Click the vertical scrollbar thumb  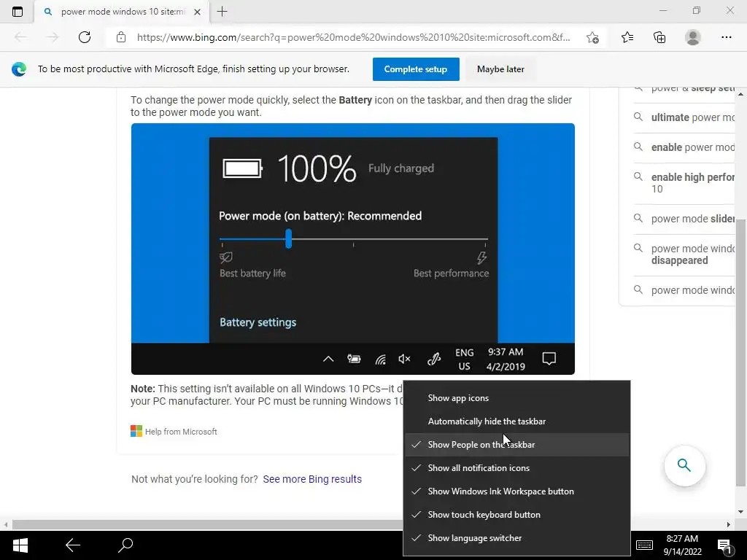tap(740, 354)
